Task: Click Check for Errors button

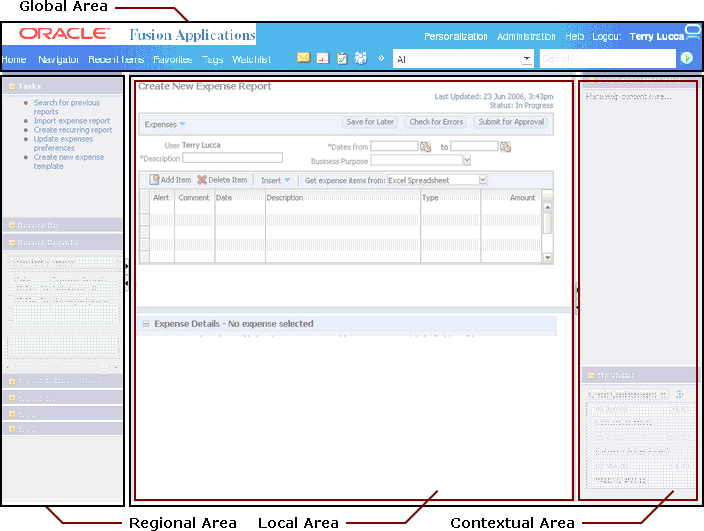Action: (436, 122)
